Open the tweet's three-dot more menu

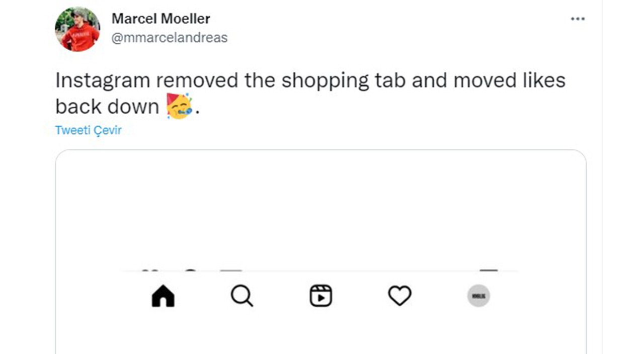[x=578, y=19]
